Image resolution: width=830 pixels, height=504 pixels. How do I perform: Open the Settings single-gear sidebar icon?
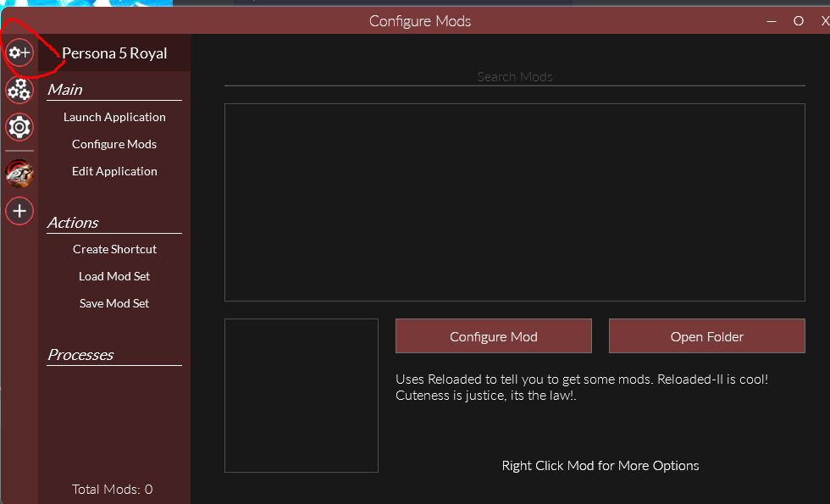point(19,127)
